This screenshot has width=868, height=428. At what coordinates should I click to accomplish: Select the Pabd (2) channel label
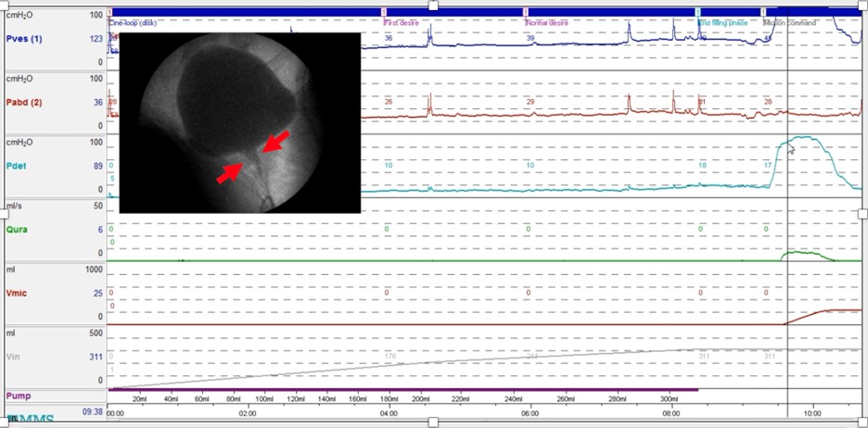(25, 102)
